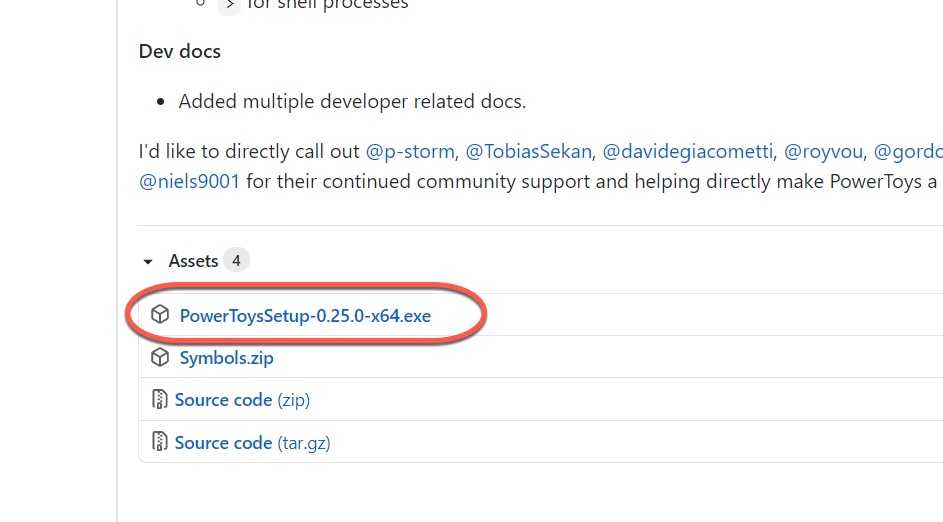Open the @p-storm profile mention
Viewport: 943px width, 522px height.
(410, 152)
